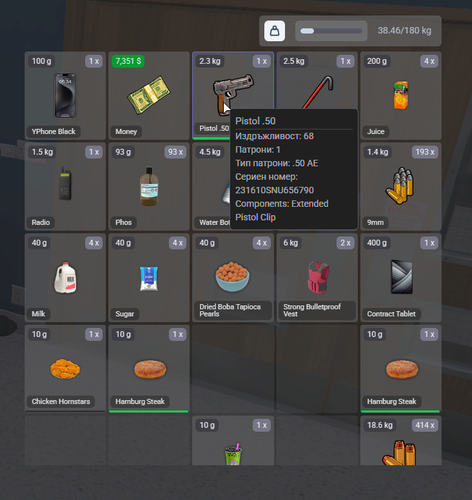
Task: Select the Hamburg Steak beside Chicken Hornstars
Action: click(x=150, y=369)
